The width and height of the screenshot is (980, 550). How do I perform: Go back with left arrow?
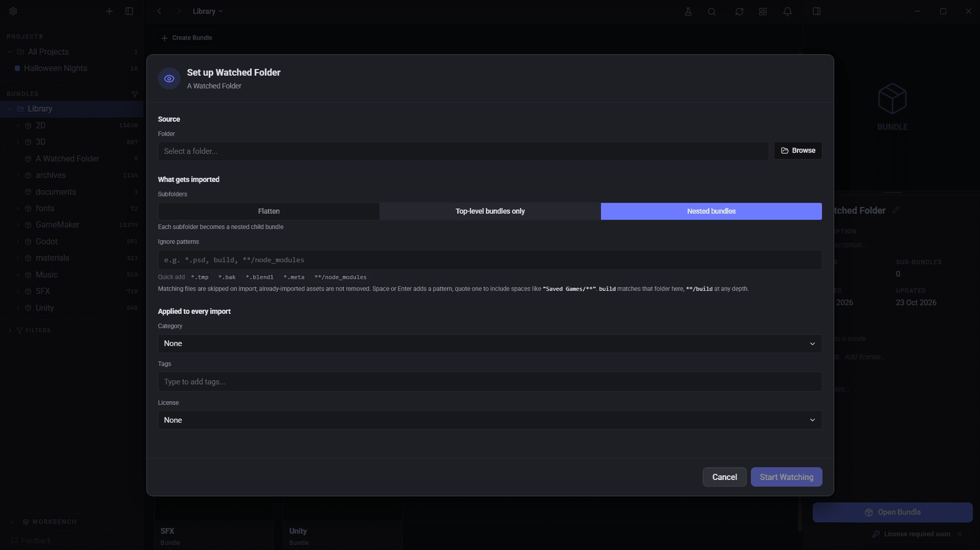(x=159, y=11)
